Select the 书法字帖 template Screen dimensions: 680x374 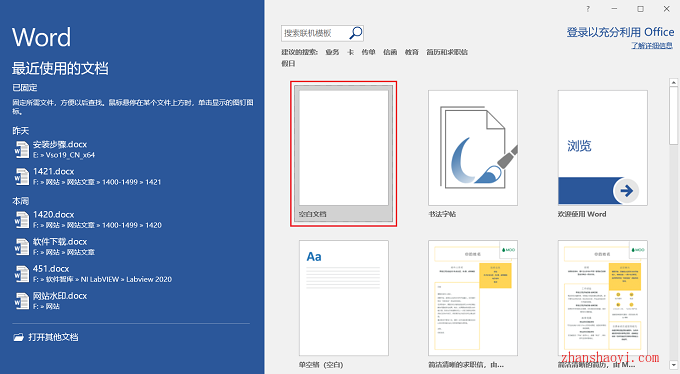(x=473, y=154)
